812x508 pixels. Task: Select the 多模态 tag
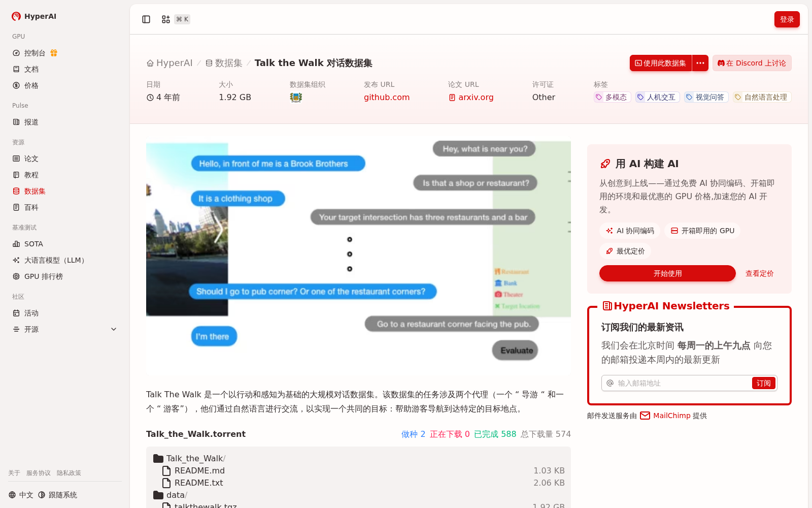(612, 97)
